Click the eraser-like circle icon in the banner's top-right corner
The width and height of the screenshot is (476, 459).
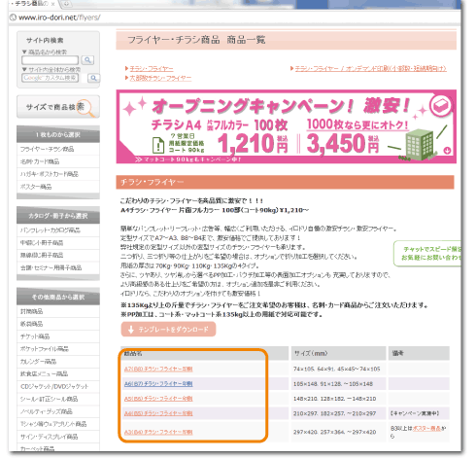pos(441,106)
